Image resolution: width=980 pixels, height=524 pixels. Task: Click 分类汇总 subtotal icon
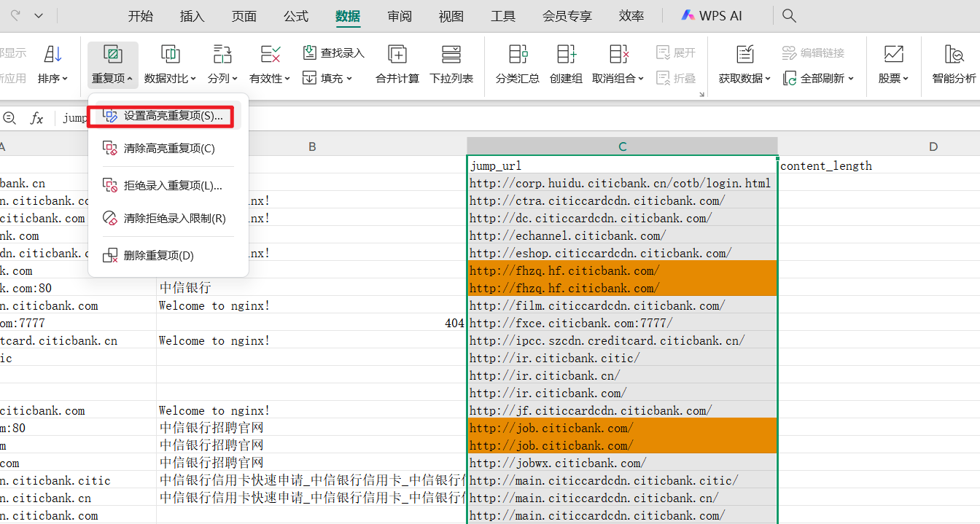click(x=518, y=54)
